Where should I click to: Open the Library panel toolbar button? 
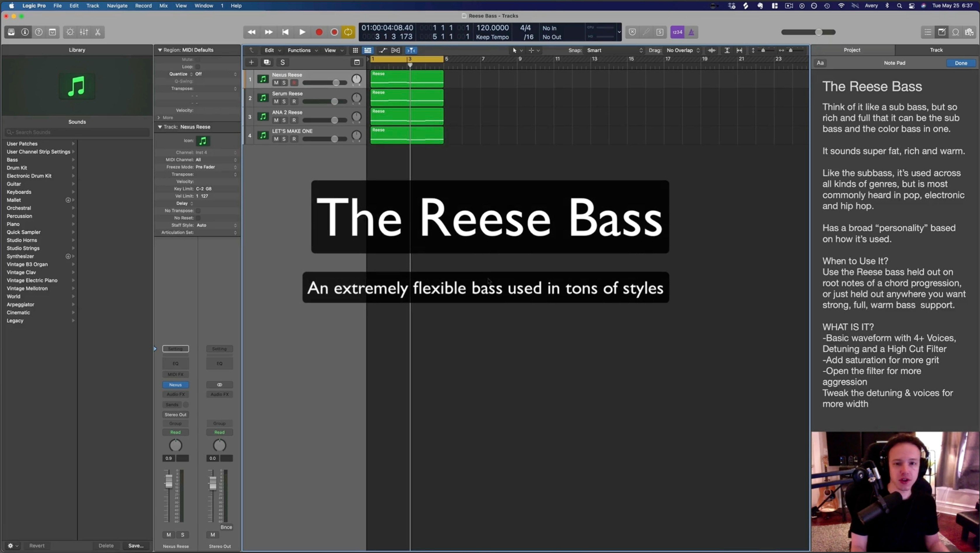tap(11, 32)
